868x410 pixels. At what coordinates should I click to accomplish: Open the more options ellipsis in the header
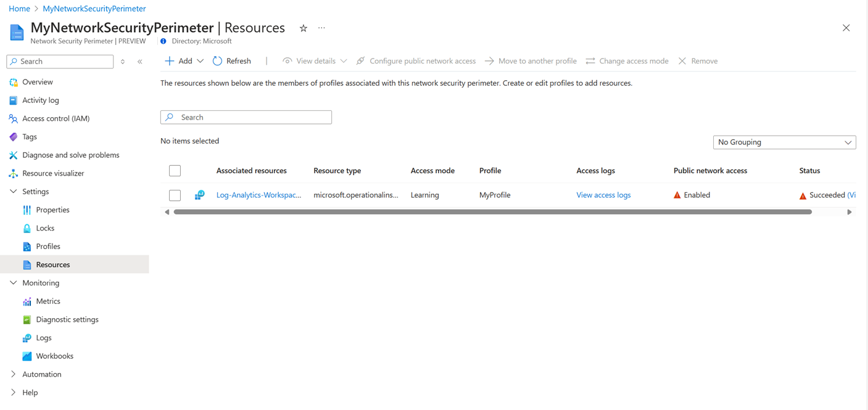[321, 28]
